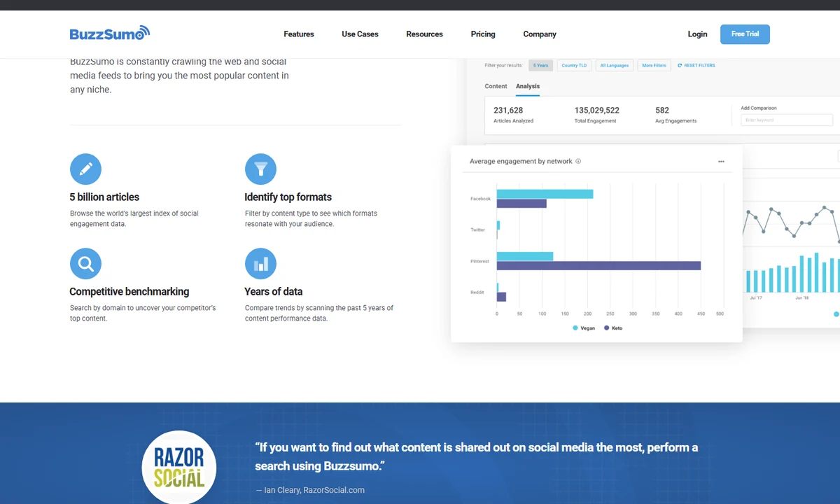
Task: Click the Years of data heading
Action: click(274, 292)
